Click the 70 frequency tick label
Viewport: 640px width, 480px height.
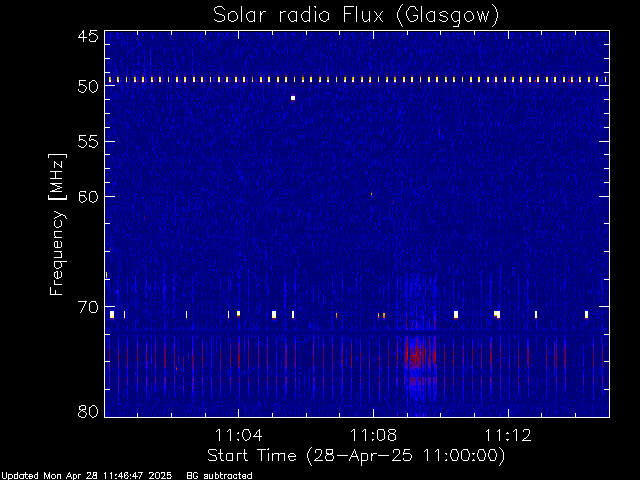coord(88,307)
